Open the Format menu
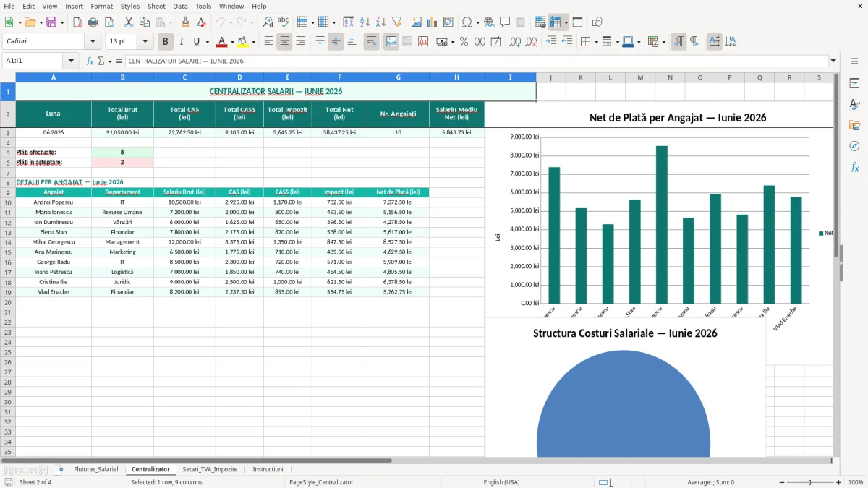Screen dimensions: 868x488 pyautogui.click(x=101, y=6)
